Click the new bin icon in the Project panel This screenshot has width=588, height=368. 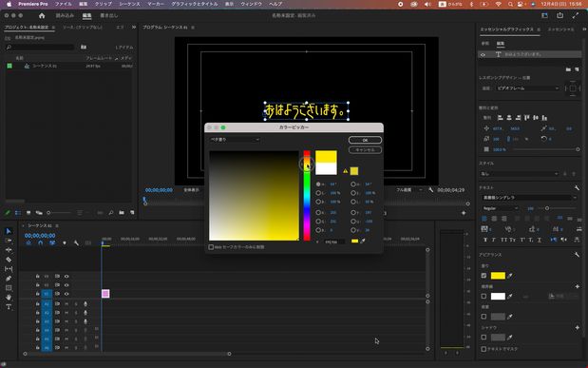(x=122, y=213)
